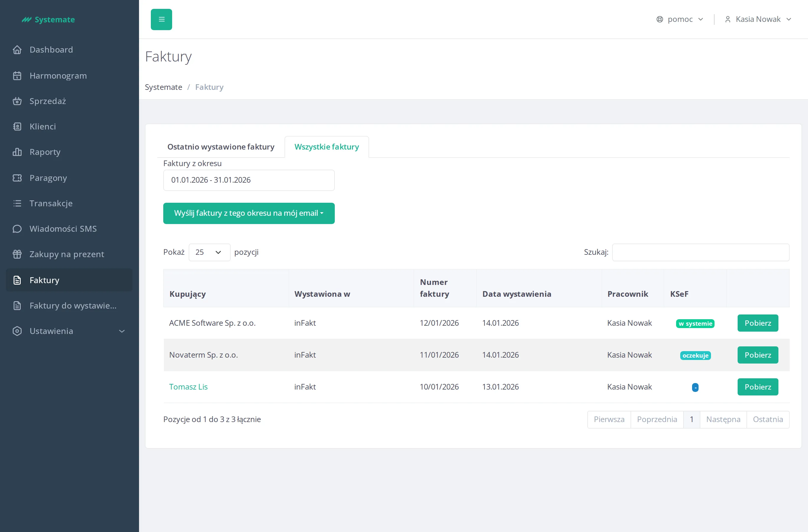Sort by KSeF column
This screenshot has width=808, height=532.
coord(695,288)
